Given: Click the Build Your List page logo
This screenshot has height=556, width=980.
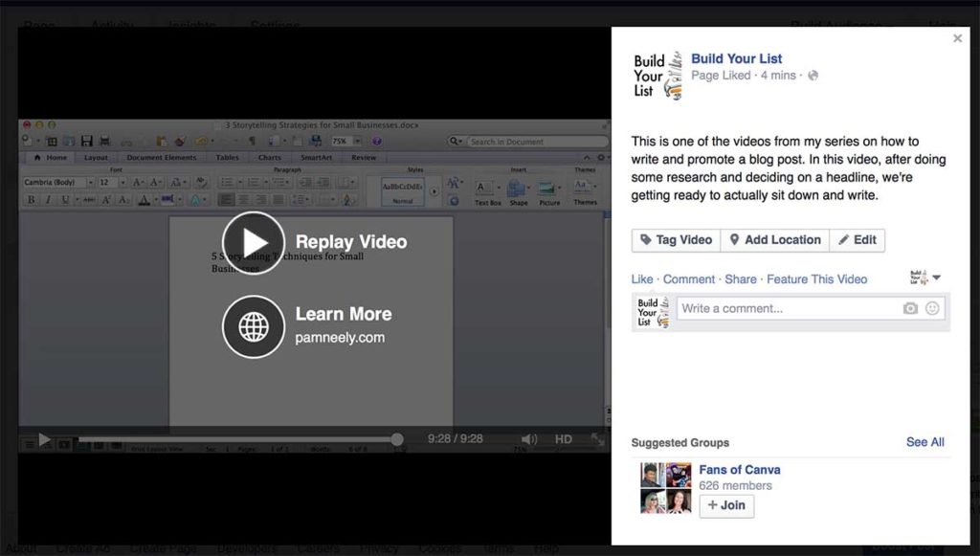Looking at the screenshot, I should 658,77.
